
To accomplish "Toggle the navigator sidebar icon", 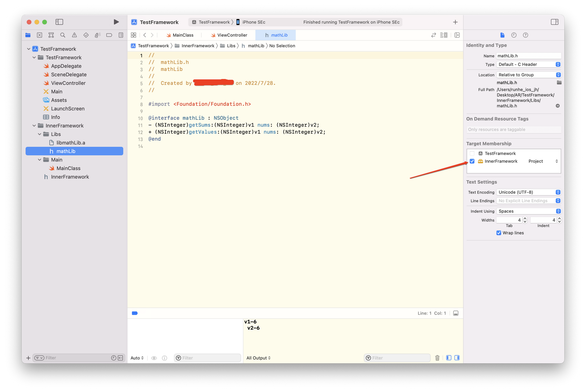I will 59,22.
